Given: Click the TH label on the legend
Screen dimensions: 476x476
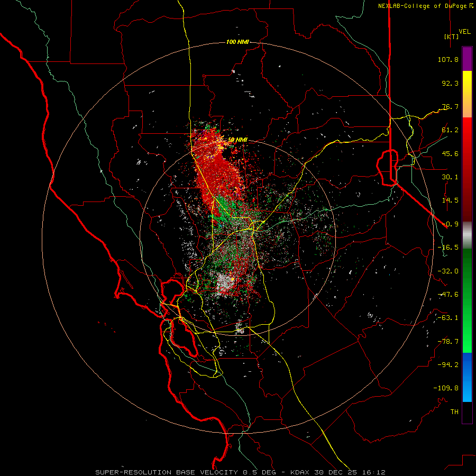Looking at the screenshot, I should [x=454, y=412].
